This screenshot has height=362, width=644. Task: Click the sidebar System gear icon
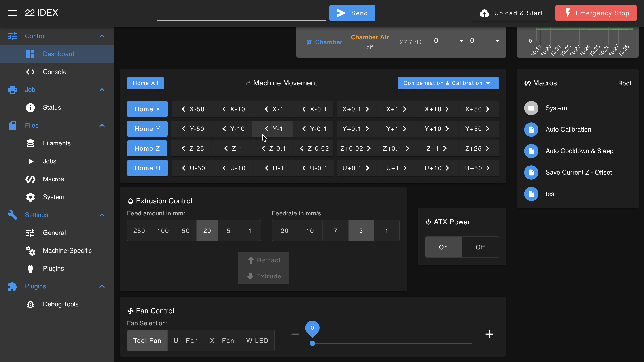pos(30,197)
